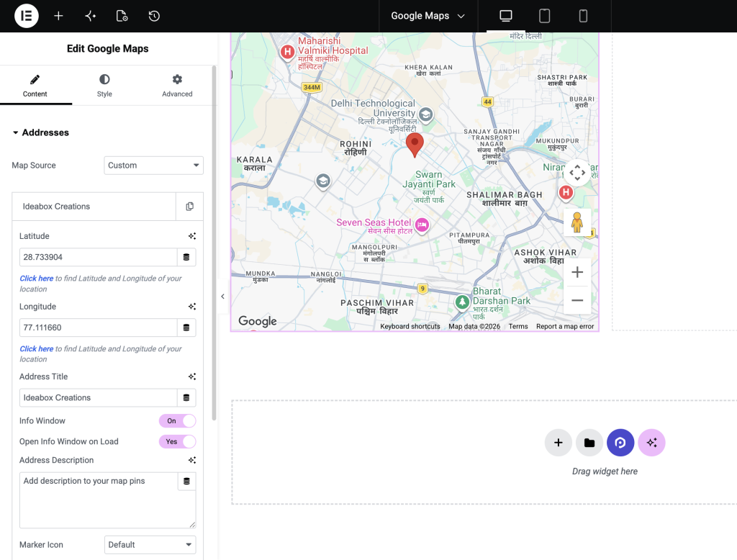The image size is (737, 560).
Task: Click 'Click here' link under Latitude
Action: click(x=36, y=279)
